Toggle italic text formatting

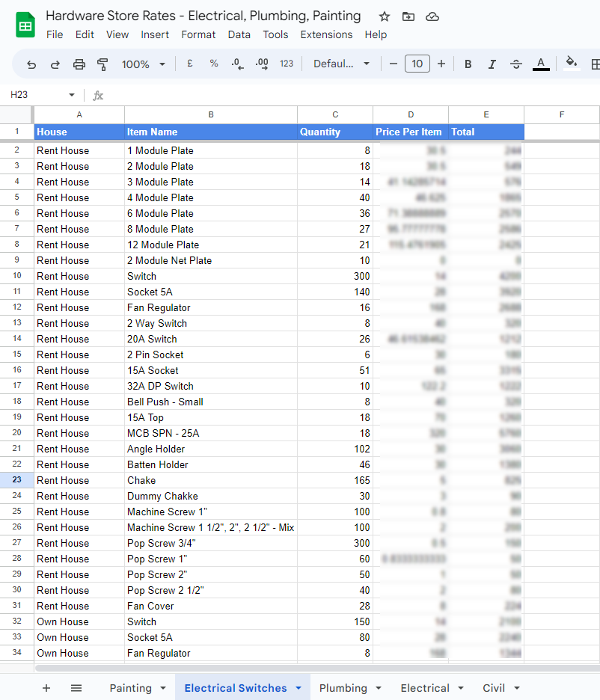pyautogui.click(x=492, y=64)
